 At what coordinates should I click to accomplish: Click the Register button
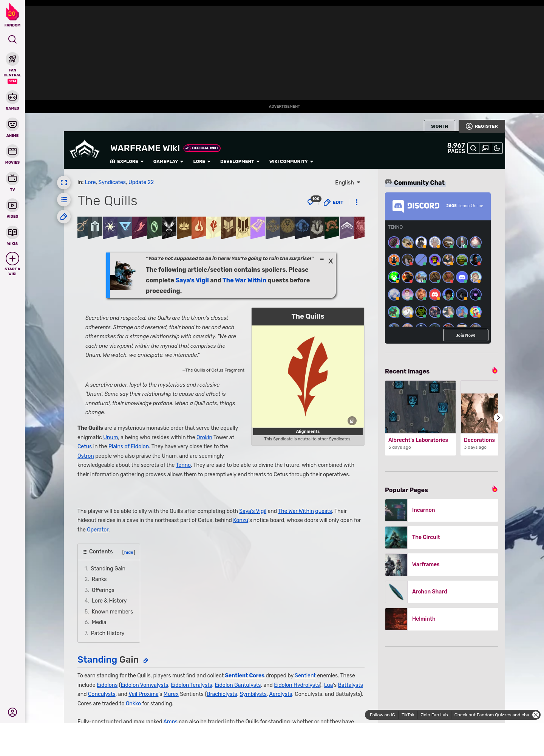482,126
